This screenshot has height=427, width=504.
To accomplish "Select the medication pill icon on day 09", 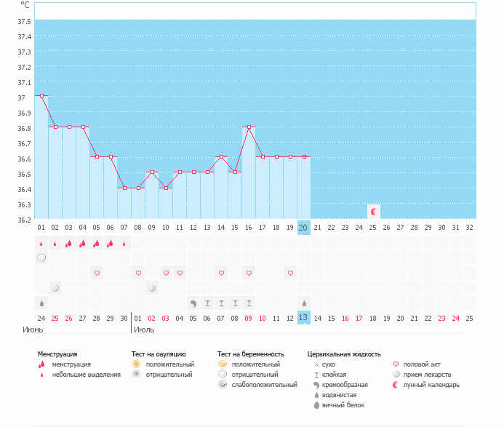I will [151, 288].
